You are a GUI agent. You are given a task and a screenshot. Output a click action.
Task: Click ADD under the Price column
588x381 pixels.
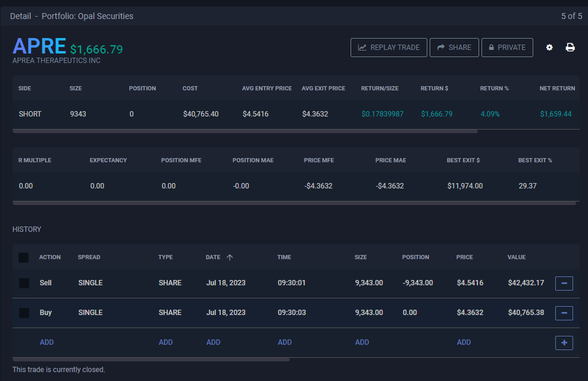(464, 342)
